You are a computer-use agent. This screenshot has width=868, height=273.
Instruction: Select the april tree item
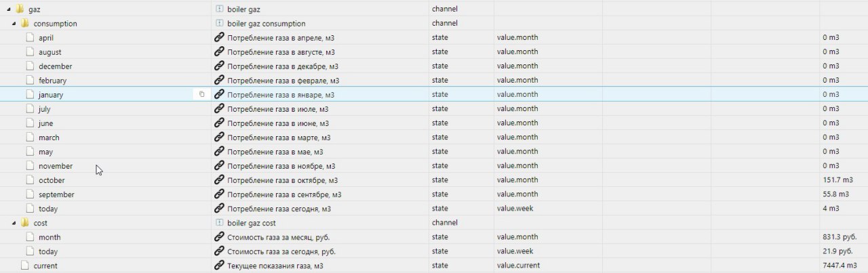46,38
